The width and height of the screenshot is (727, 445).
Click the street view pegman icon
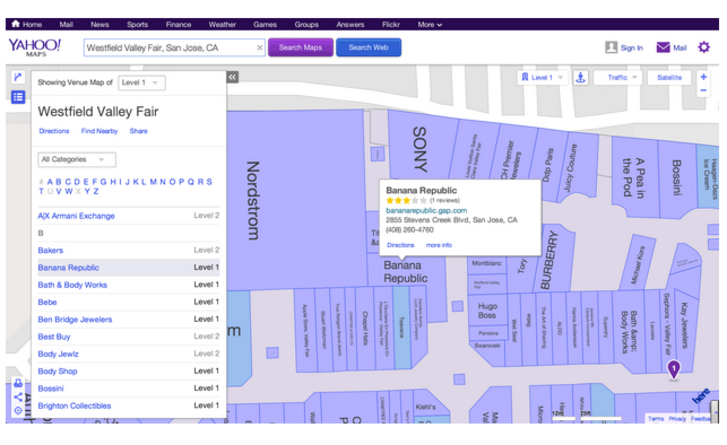pyautogui.click(x=581, y=77)
